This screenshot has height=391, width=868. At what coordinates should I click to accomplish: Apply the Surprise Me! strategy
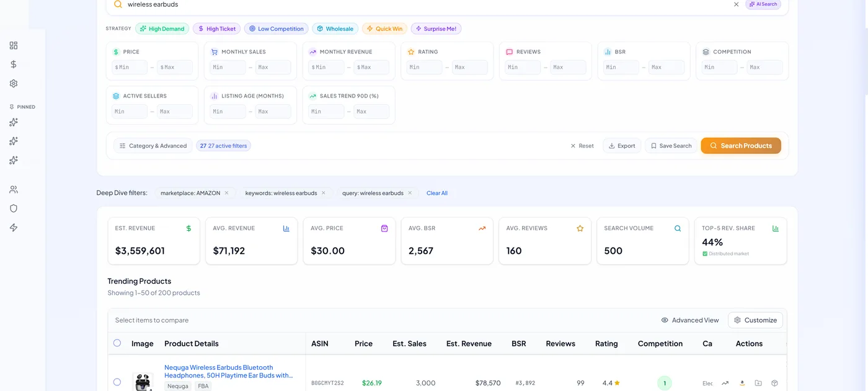tap(436, 29)
